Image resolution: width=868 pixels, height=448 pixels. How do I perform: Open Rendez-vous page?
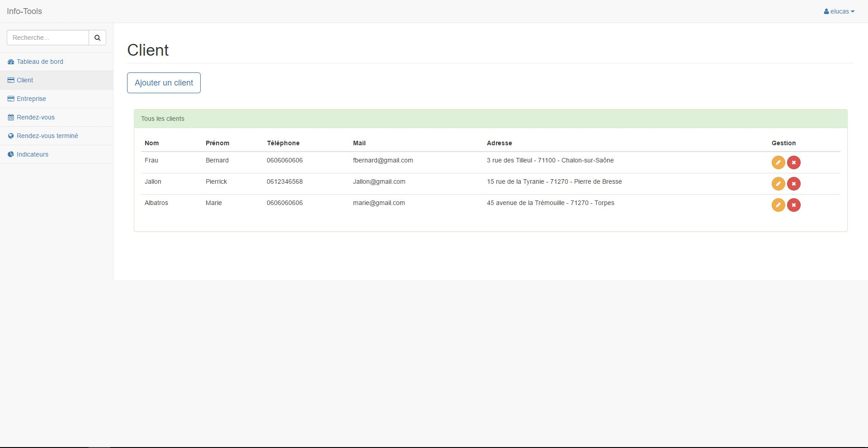pos(57,117)
